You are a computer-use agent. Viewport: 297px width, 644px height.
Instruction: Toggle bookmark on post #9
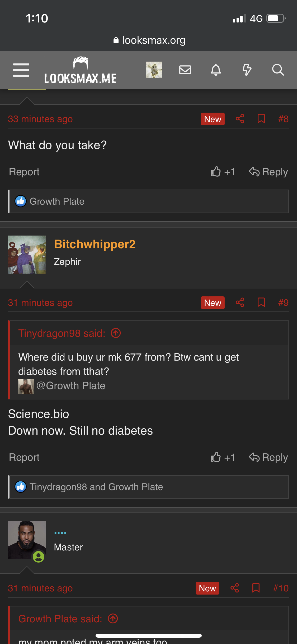pyautogui.click(x=261, y=302)
